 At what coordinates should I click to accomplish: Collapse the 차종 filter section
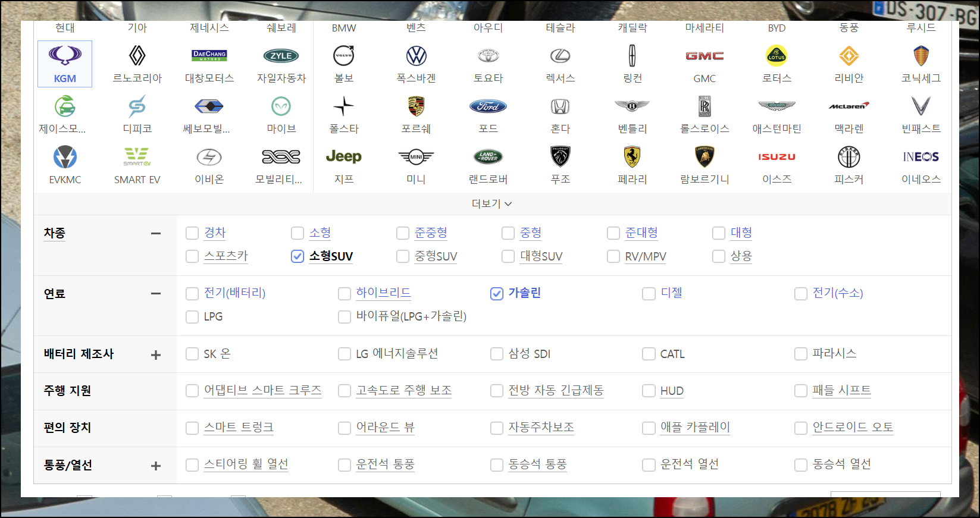pyautogui.click(x=156, y=233)
